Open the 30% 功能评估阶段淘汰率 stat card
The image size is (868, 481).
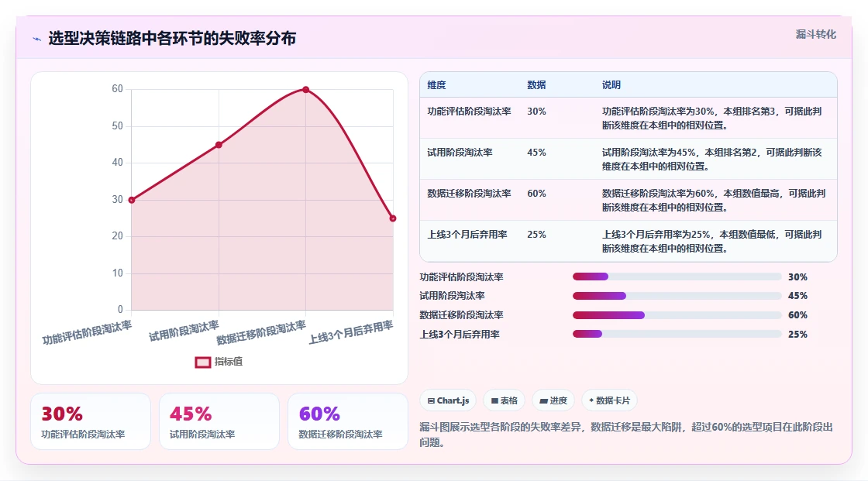click(x=91, y=421)
